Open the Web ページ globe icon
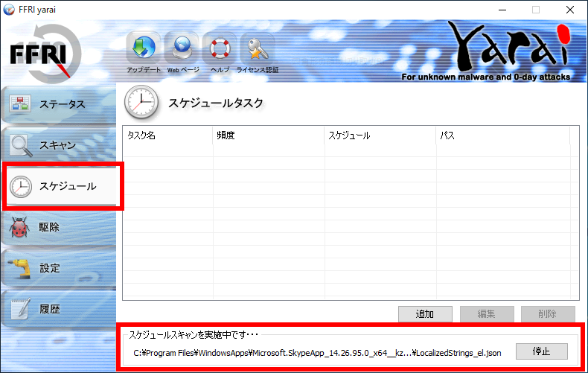Screen dimensions: 588x373 click(182, 49)
